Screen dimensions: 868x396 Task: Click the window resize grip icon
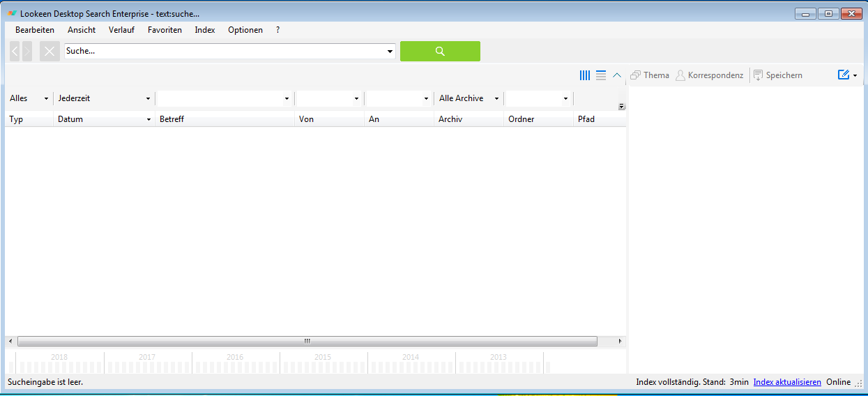(859, 383)
